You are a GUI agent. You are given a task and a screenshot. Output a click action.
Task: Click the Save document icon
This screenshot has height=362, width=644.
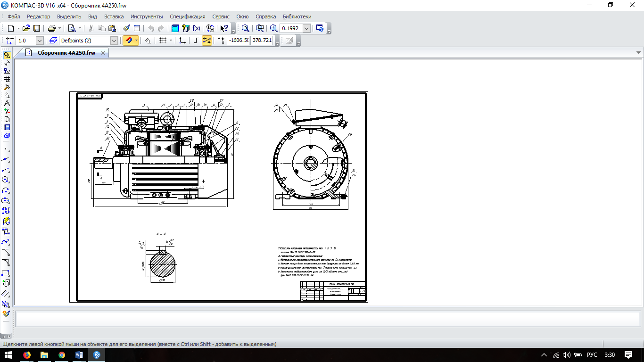pos(37,28)
